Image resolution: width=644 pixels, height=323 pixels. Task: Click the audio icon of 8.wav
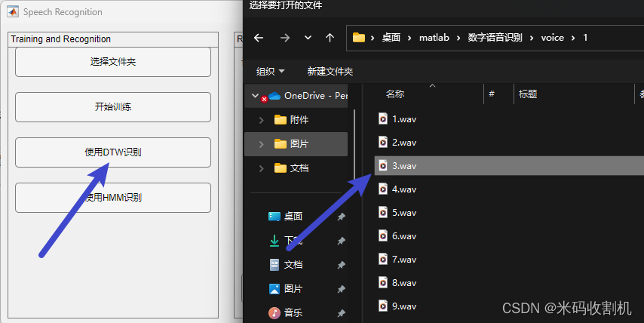tap(383, 283)
